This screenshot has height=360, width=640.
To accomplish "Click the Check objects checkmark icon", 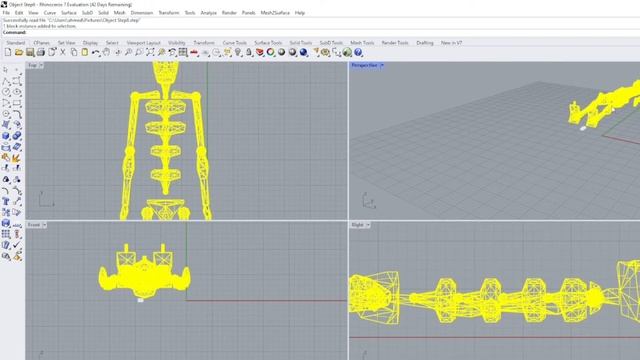I will [x=17, y=245].
